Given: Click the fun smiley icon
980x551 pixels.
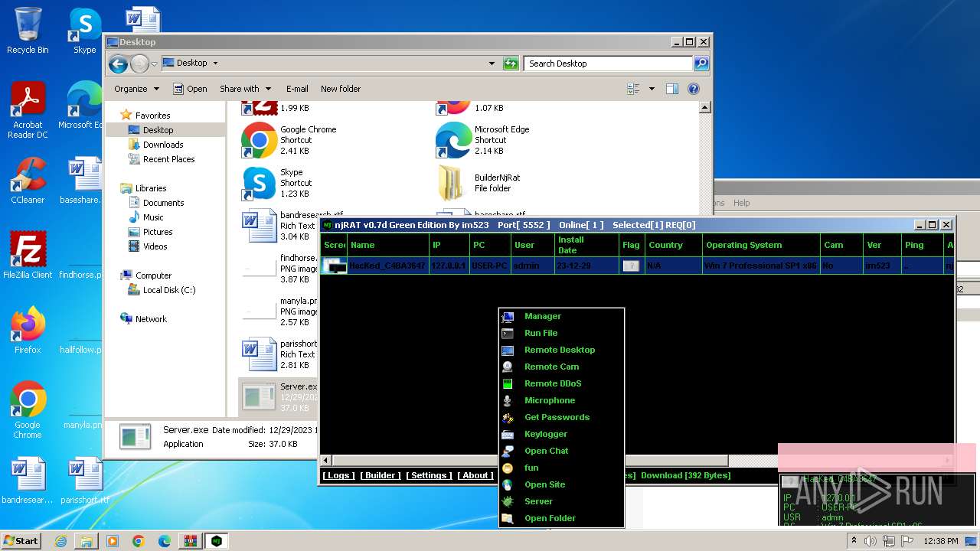Looking at the screenshot, I should point(508,468).
